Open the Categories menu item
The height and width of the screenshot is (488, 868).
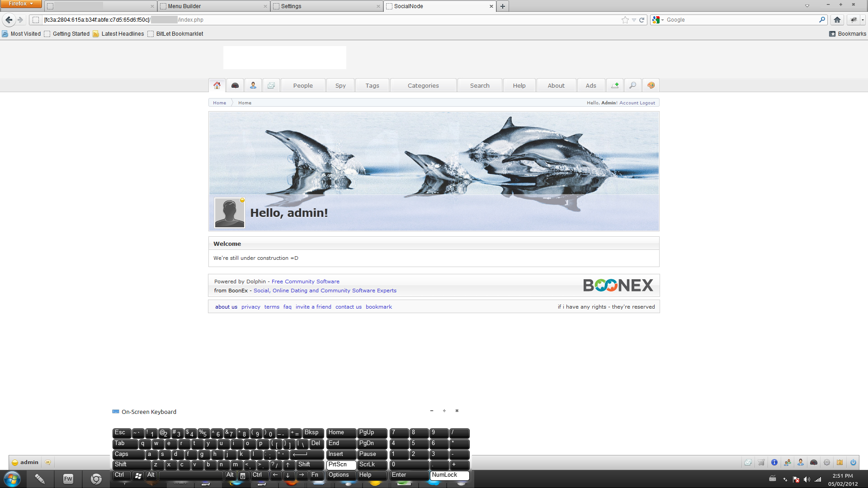(x=423, y=85)
